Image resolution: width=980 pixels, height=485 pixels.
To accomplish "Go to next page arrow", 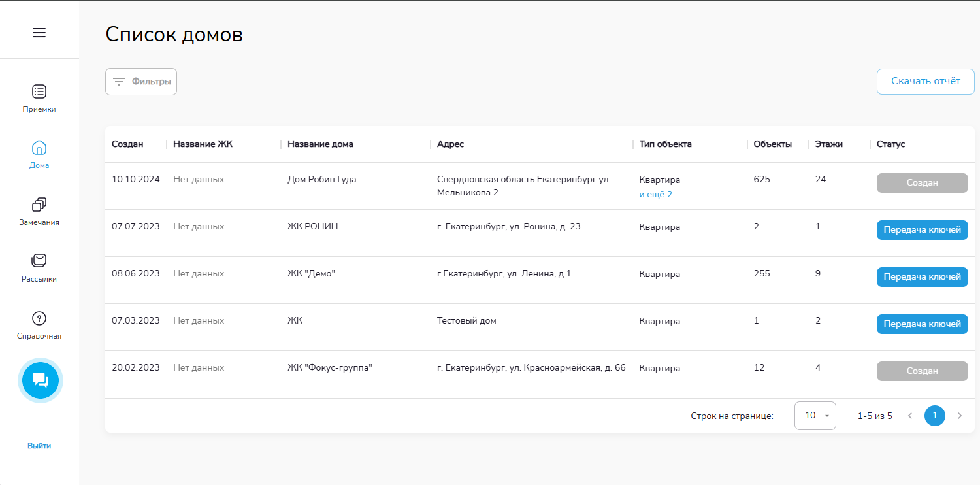I will pos(960,416).
